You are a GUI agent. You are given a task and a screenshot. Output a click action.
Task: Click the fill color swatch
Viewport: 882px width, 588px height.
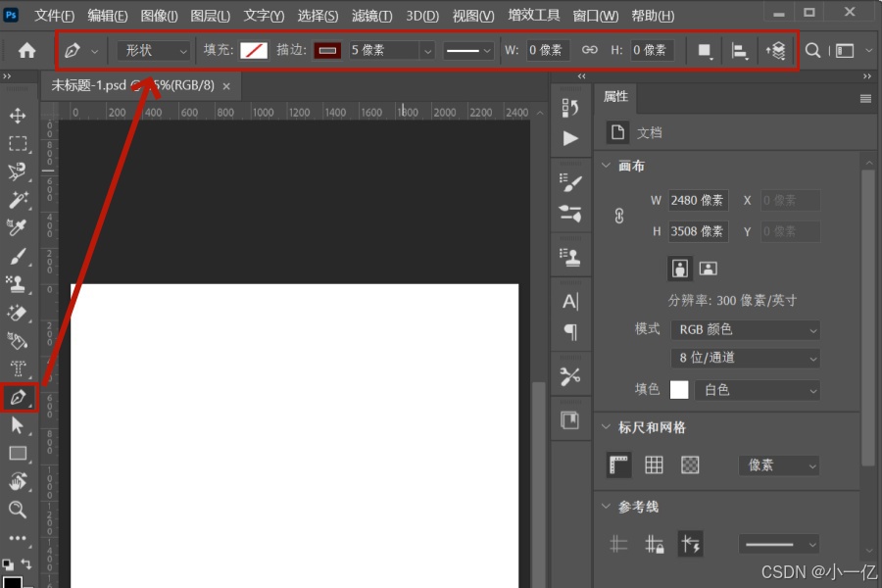pyautogui.click(x=254, y=51)
